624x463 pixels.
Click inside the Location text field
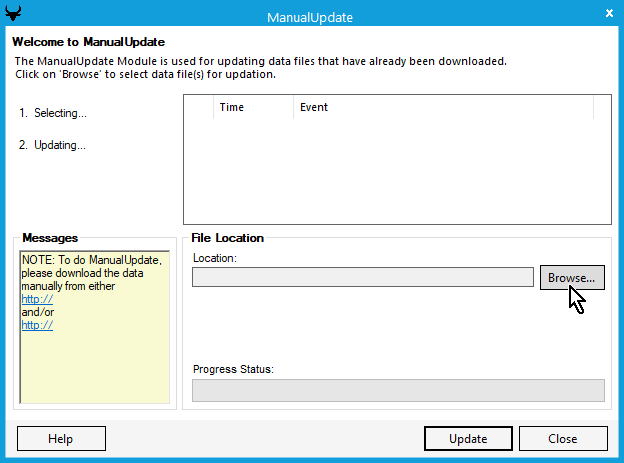(x=362, y=277)
